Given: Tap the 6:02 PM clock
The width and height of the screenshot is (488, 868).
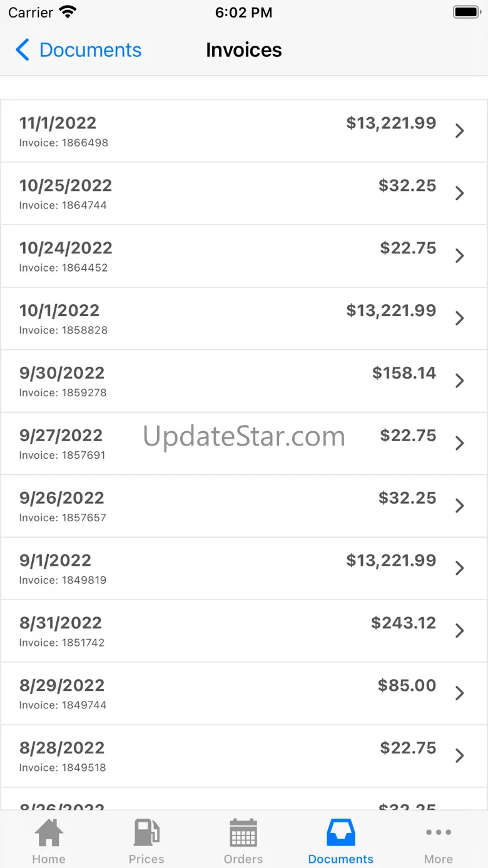Looking at the screenshot, I should click(243, 13).
